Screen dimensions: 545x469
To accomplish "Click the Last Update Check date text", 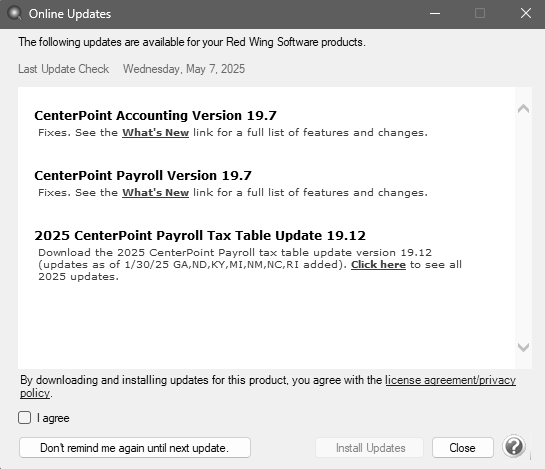I will pos(184,69).
